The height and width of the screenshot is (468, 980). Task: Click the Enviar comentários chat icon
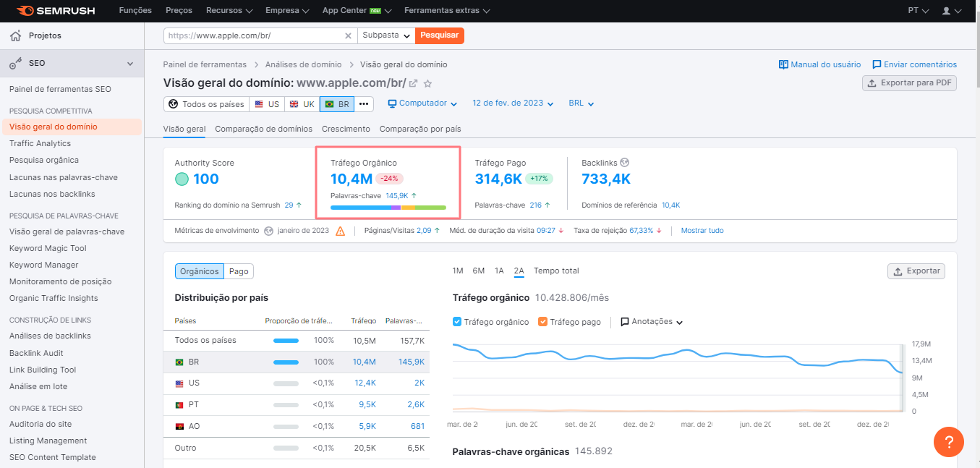pyautogui.click(x=877, y=64)
